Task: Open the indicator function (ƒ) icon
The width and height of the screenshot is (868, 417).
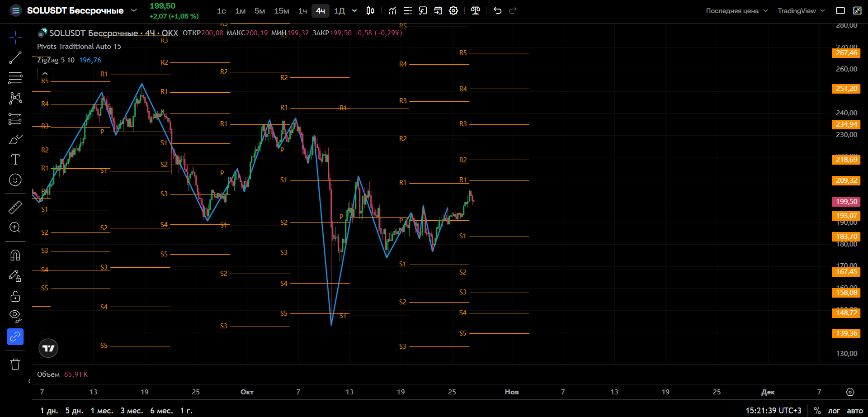Action: click(x=423, y=11)
